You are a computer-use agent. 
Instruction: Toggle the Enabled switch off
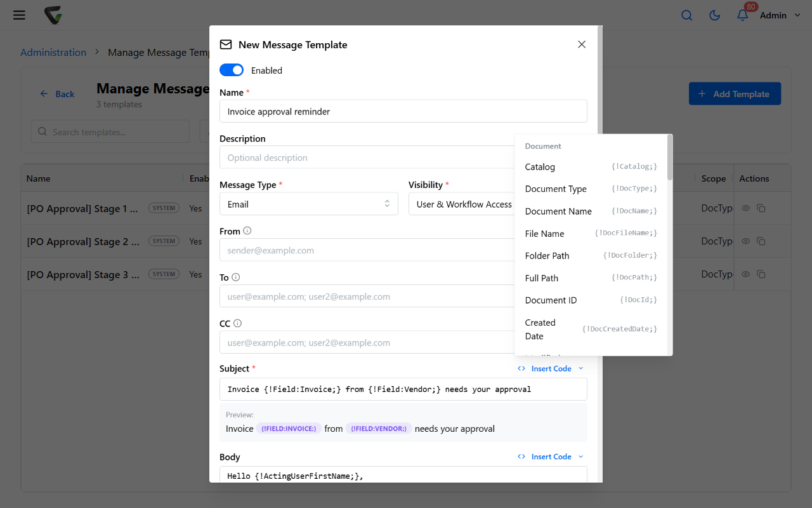click(x=232, y=70)
